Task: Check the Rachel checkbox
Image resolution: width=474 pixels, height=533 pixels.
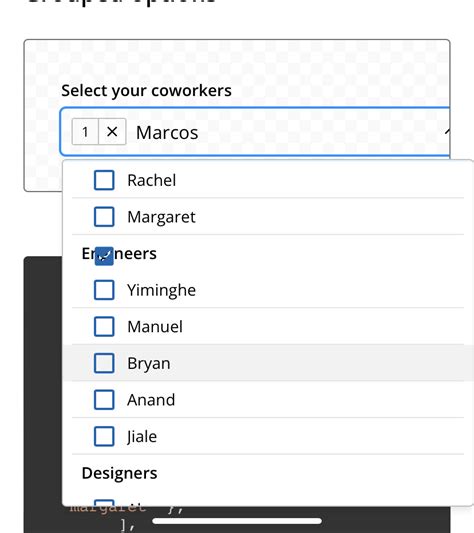Action: click(x=104, y=180)
